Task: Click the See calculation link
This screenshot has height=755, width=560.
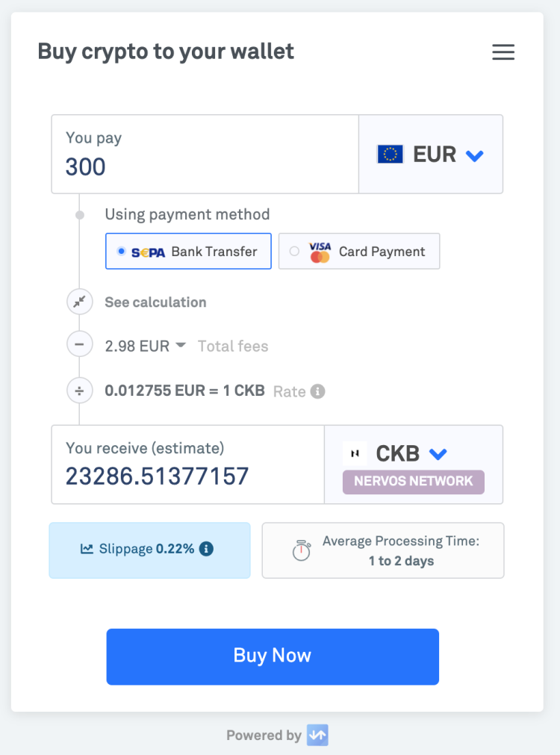Action: [155, 302]
